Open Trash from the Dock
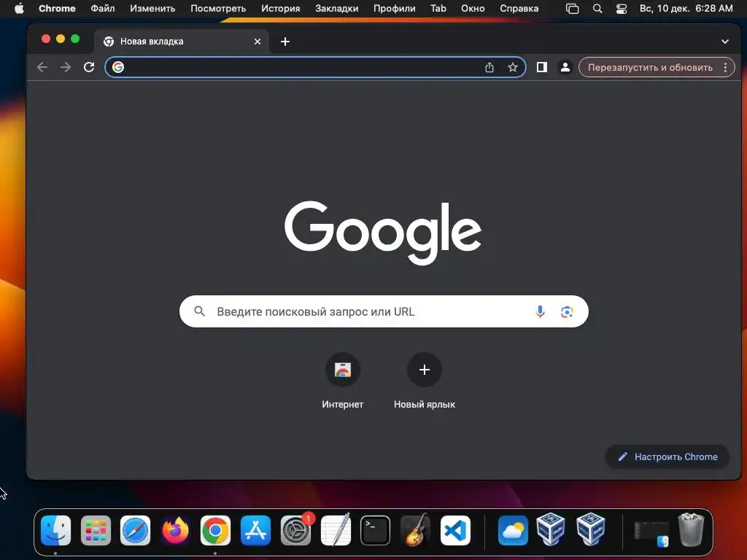 (691, 529)
